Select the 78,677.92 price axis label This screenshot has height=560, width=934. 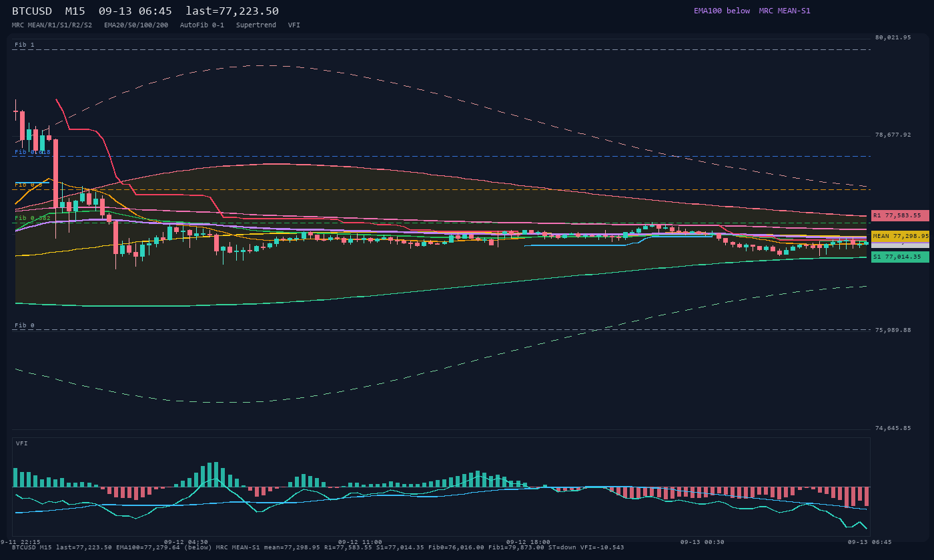tap(893, 135)
